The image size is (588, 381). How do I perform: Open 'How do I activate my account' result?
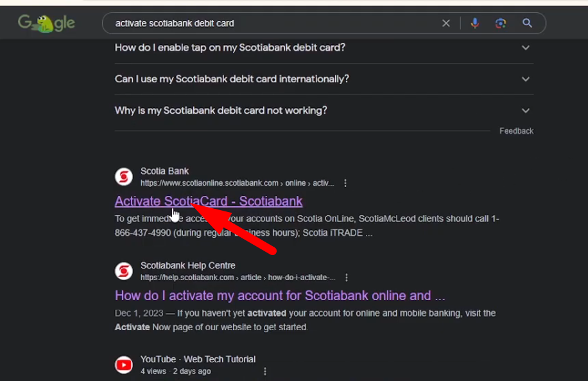pos(280,296)
